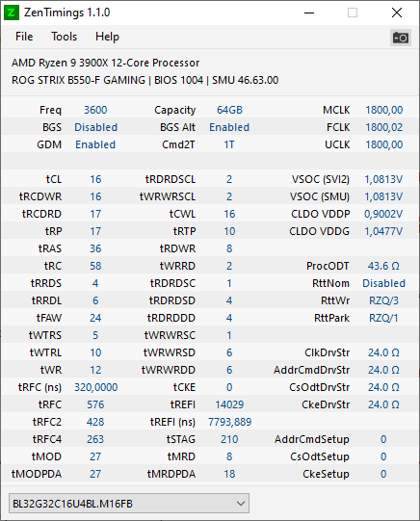
Task: Select the GDM Enabled value
Action: pyautogui.click(x=95, y=144)
